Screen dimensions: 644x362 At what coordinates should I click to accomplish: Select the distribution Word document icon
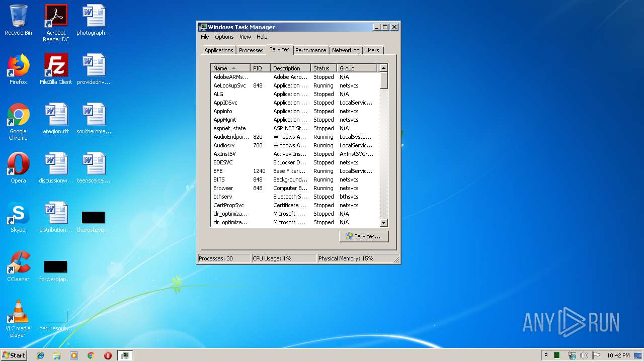56,217
